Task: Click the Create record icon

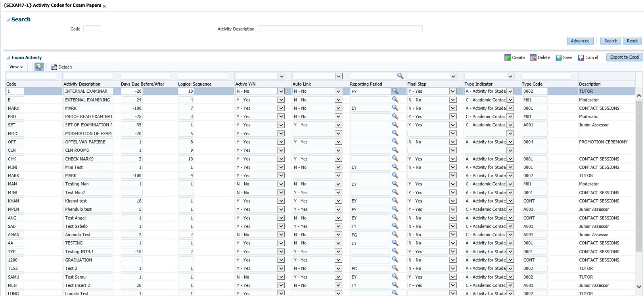Action: tap(507, 57)
